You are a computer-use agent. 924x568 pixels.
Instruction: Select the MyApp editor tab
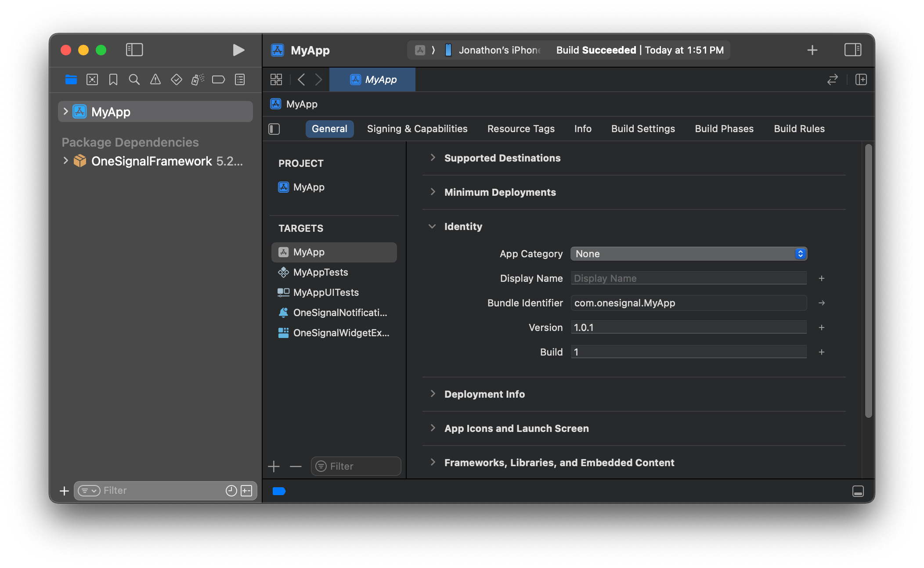pos(372,79)
